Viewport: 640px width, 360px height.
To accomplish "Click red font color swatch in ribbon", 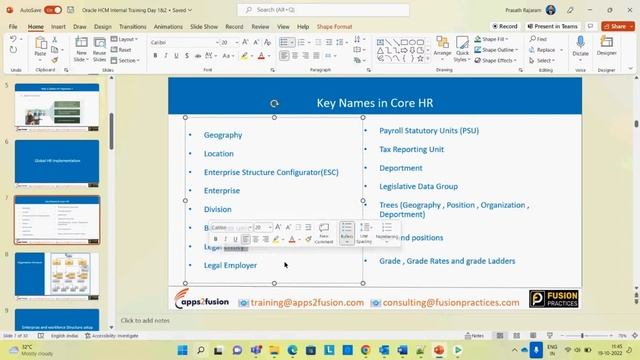I will (262, 56).
